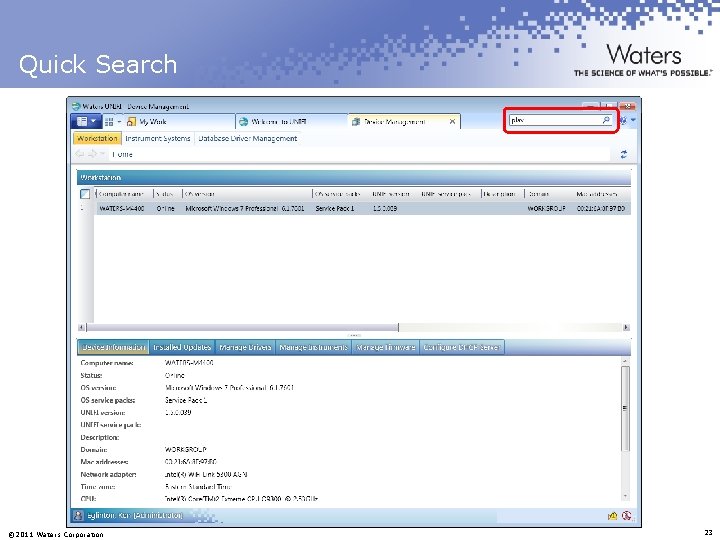Click the user avatar icon in status bar
Screen dimensions: 720x540
pyautogui.click(x=78, y=515)
